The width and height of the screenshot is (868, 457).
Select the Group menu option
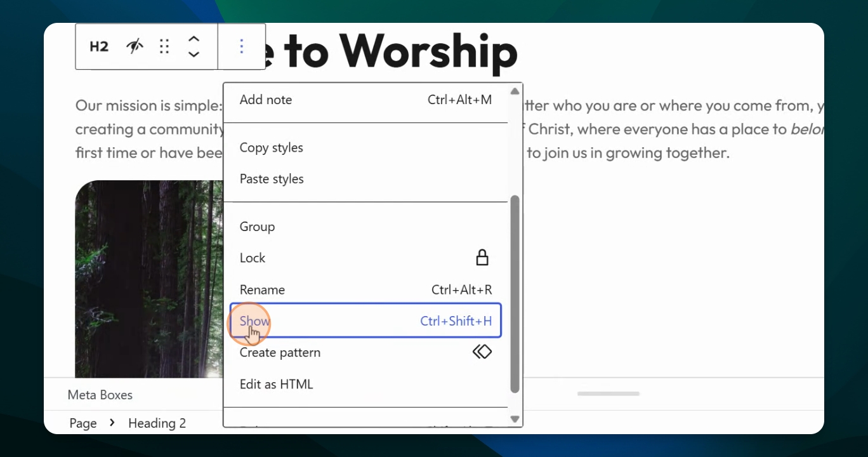coord(365,227)
